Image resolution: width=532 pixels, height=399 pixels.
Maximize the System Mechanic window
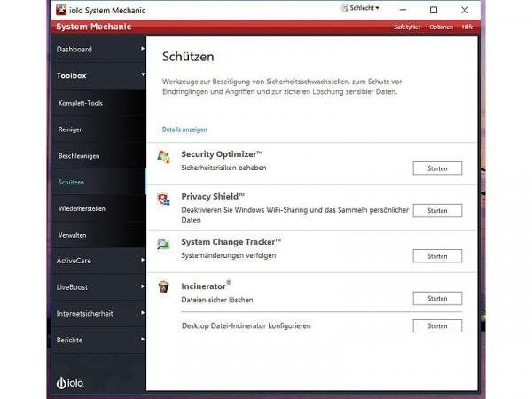pos(434,10)
